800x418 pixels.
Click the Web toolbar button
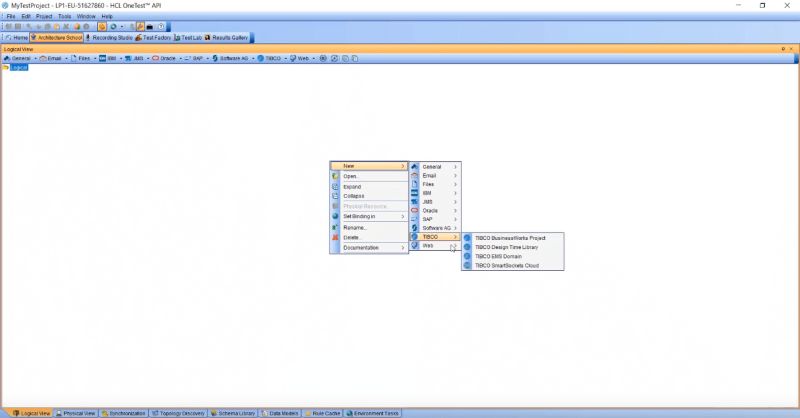coord(300,59)
